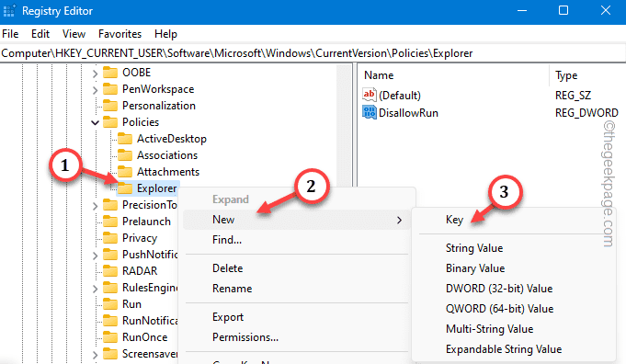Click the OOBE folder icon
The height and width of the screenshot is (364, 626).
(110, 73)
